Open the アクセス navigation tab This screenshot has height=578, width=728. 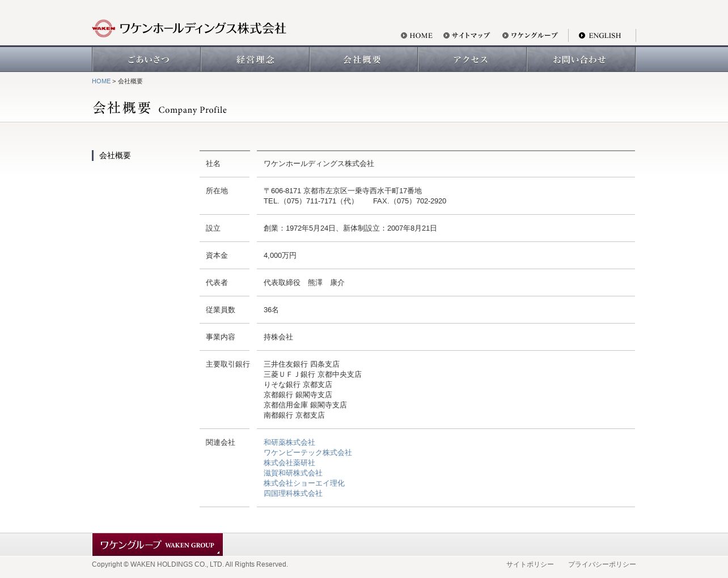[472, 59]
